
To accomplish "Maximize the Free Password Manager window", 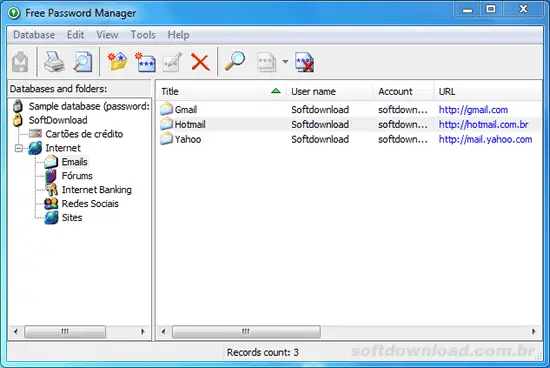I will (491, 9).
